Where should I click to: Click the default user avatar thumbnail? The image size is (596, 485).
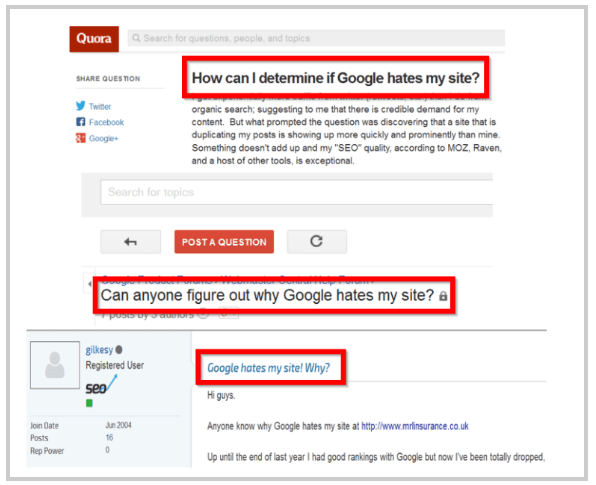(x=55, y=365)
